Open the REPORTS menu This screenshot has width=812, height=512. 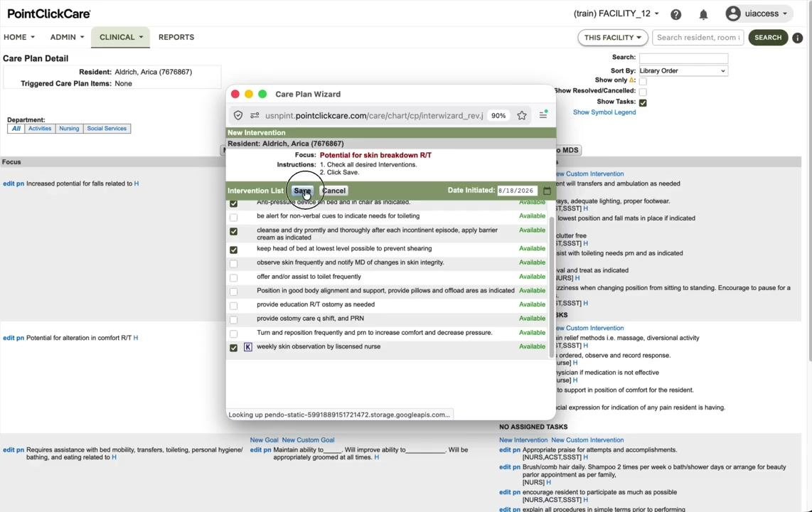[x=176, y=37]
